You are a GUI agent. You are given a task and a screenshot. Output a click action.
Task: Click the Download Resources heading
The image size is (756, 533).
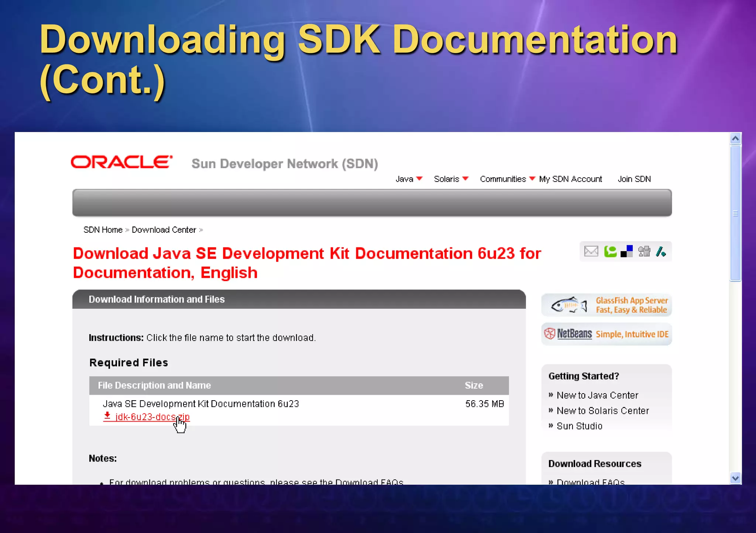coord(595,464)
